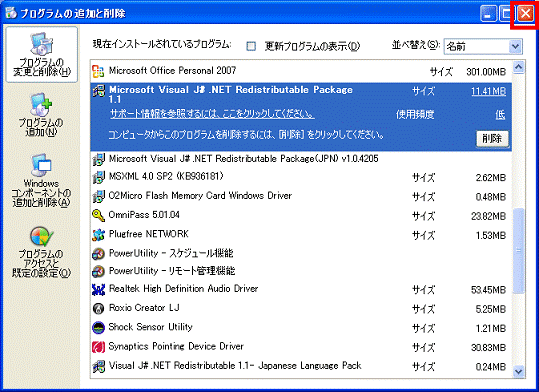Open Add New Programs sidebar icon
The image size is (539, 392).
point(41,105)
